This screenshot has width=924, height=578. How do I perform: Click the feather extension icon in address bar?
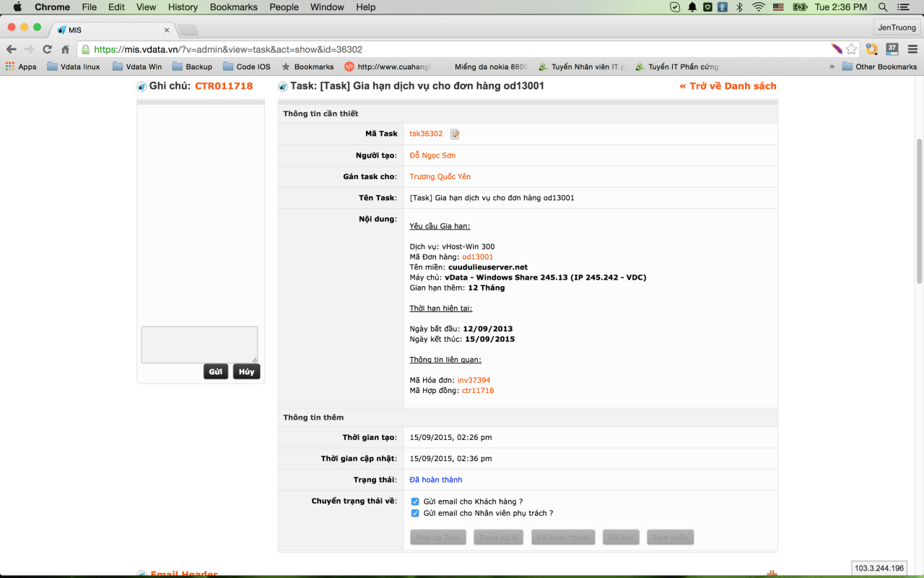coord(837,49)
